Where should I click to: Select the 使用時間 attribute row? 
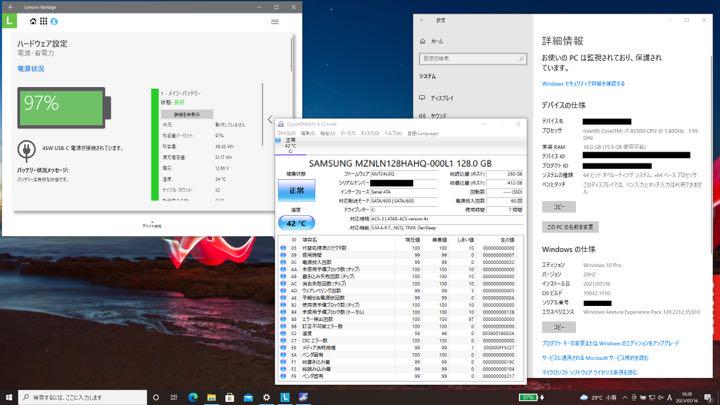[x=400, y=255]
